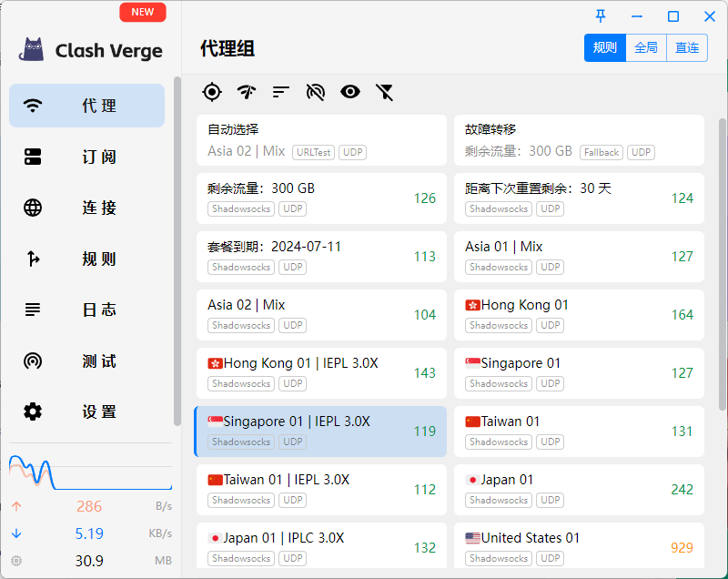Run the delay test wifi icon
The image size is (728, 579).
pos(247,91)
